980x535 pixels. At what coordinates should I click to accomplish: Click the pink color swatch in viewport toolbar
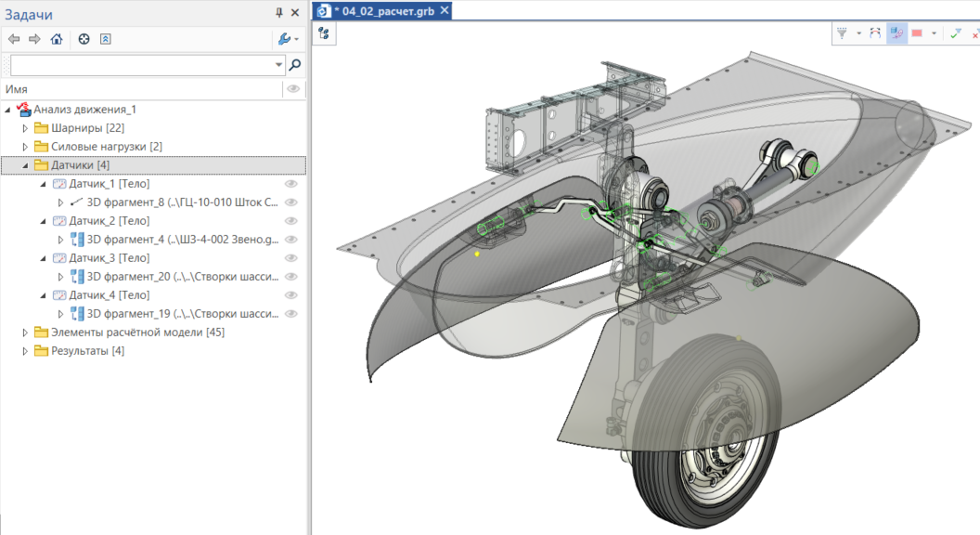917,33
